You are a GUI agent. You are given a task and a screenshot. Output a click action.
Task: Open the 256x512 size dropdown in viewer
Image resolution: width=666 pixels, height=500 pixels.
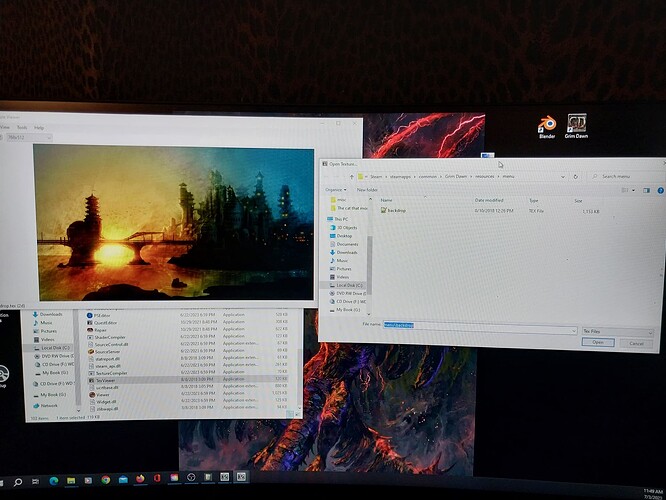click(x=29, y=138)
